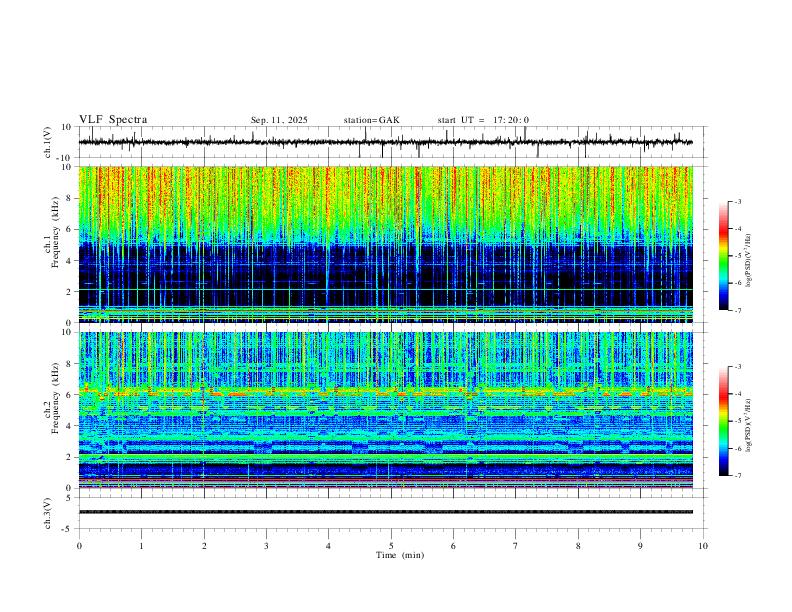Click the ch.1 waveform "-10" tick label

pyautogui.click(x=65, y=158)
